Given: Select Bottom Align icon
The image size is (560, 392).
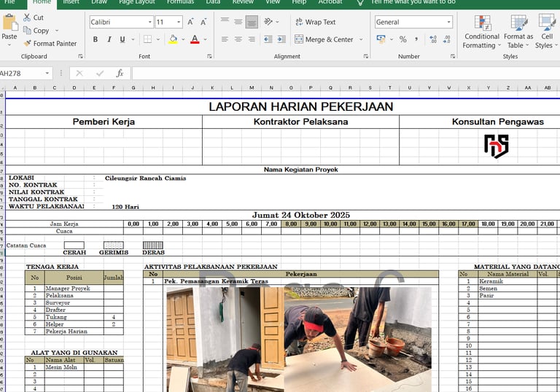Looking at the screenshot, I should [252, 22].
